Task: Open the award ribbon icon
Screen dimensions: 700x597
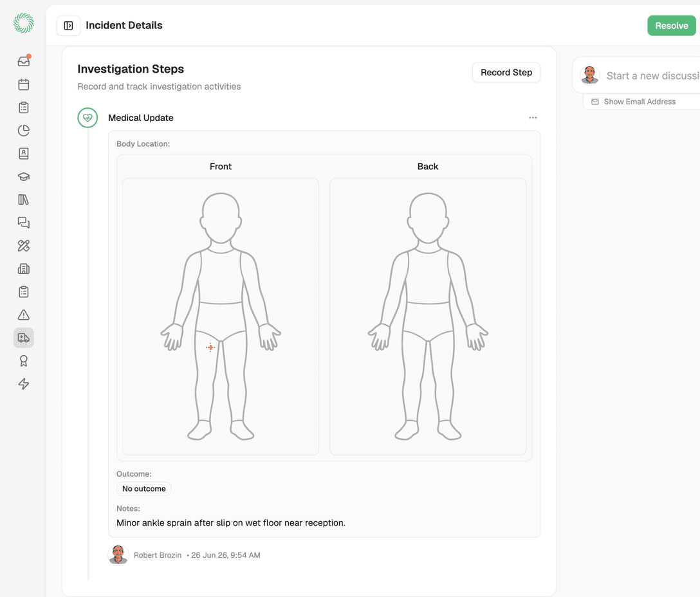Action: tap(24, 361)
